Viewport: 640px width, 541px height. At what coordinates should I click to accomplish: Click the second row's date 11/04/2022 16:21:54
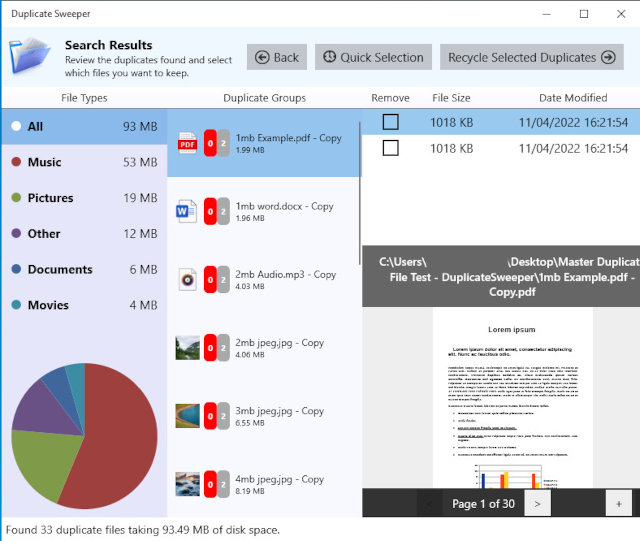573,149
